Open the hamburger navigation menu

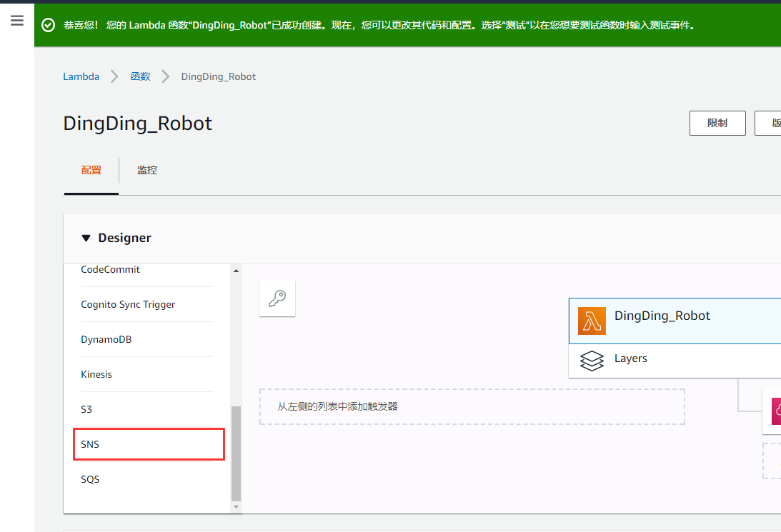coord(17,21)
